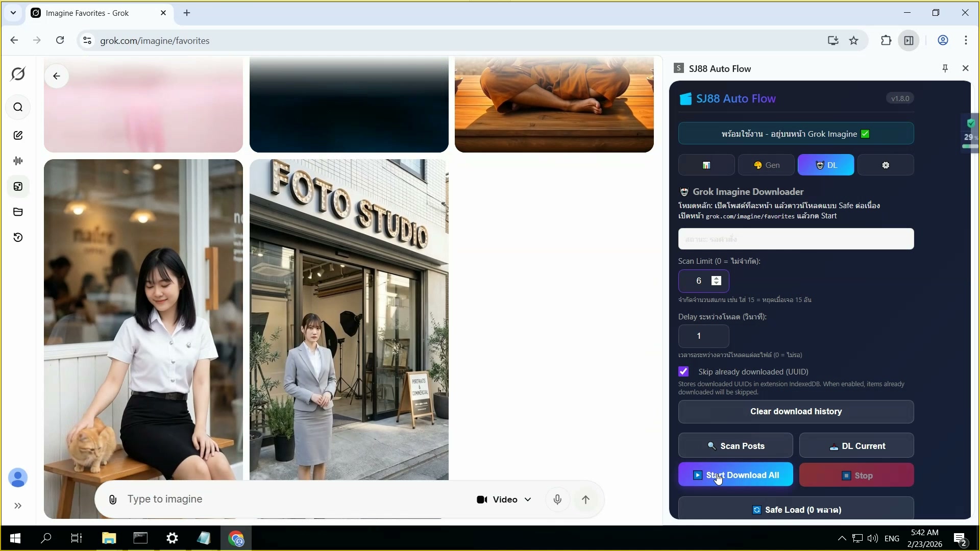Expand the sidebar with double chevron
This screenshot has height=551, width=980.
[18, 506]
